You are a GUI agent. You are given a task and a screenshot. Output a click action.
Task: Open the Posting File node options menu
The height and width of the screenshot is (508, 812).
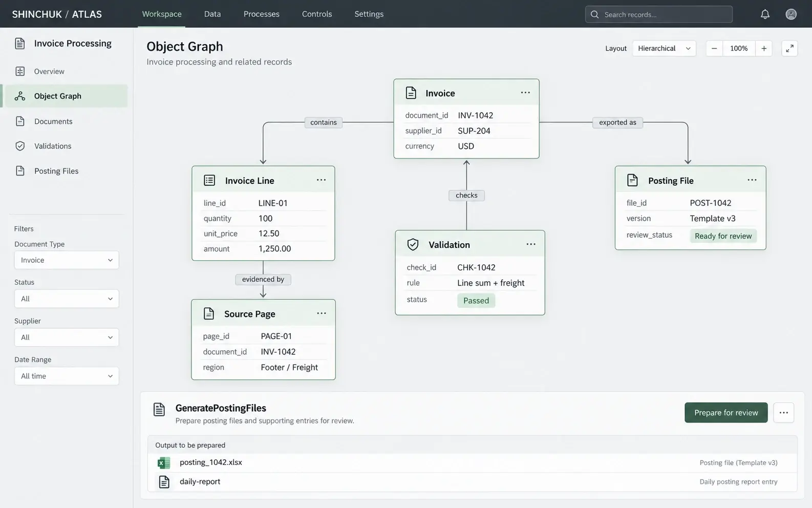coord(752,180)
